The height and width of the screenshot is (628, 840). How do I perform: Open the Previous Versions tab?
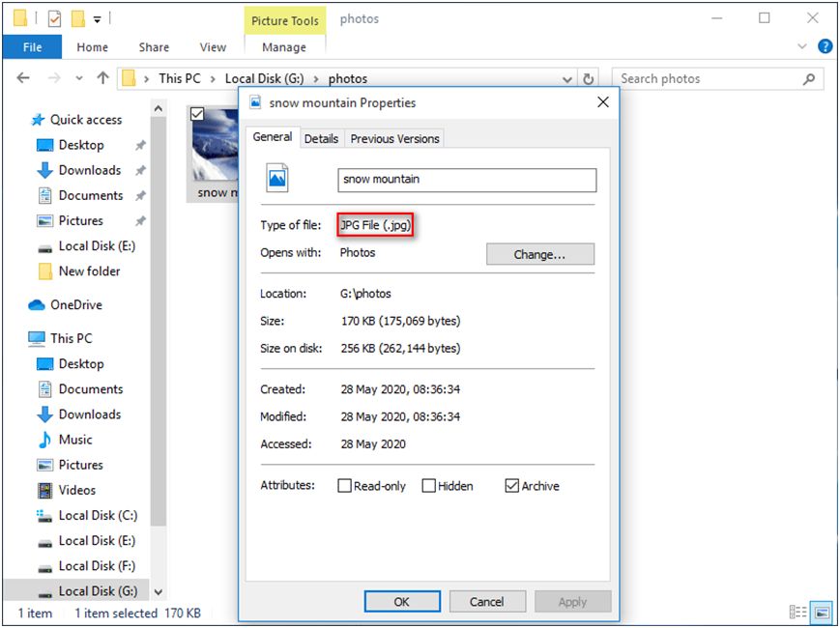point(394,138)
